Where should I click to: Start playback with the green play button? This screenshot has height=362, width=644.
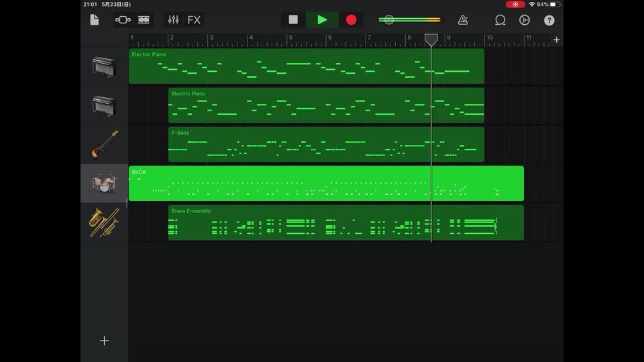click(x=322, y=19)
